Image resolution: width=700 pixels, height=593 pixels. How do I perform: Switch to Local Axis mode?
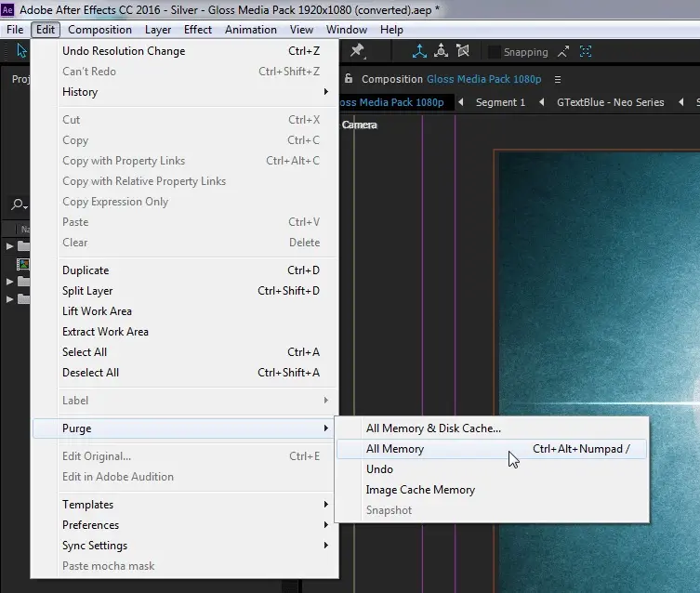[419, 52]
